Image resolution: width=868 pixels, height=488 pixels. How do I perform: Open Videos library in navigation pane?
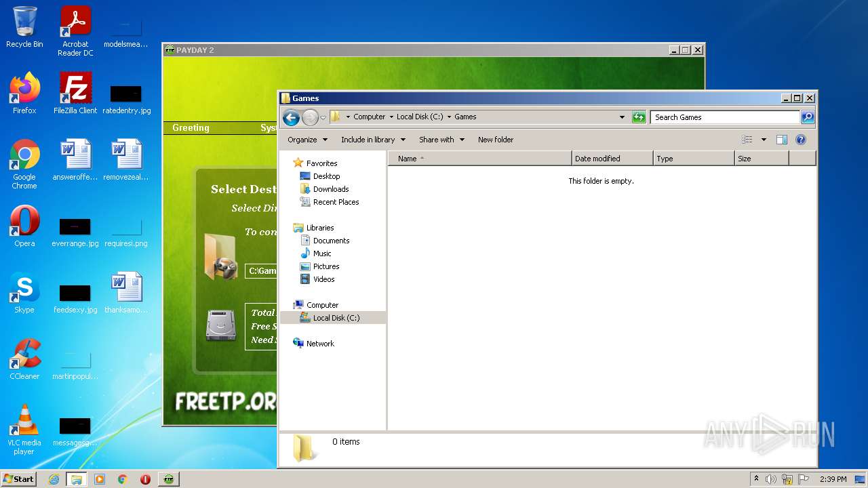point(323,279)
